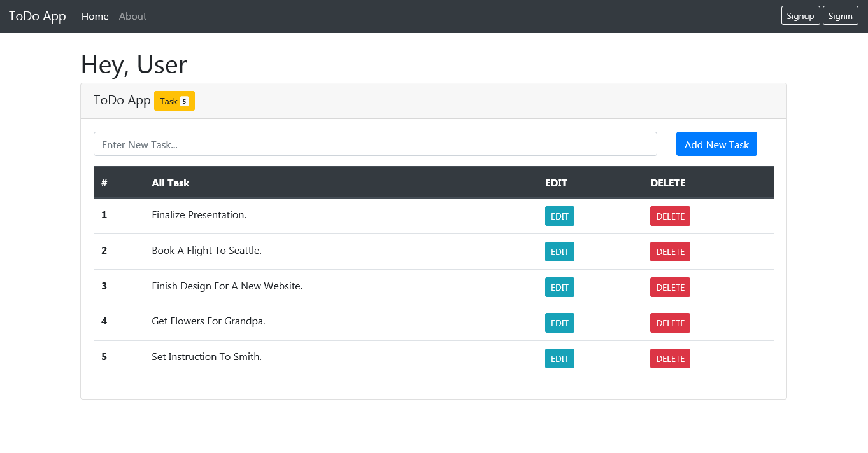Click the 'Hey, User' heading
Image resolution: width=868 pixels, height=453 pixels.
pyautogui.click(x=134, y=65)
